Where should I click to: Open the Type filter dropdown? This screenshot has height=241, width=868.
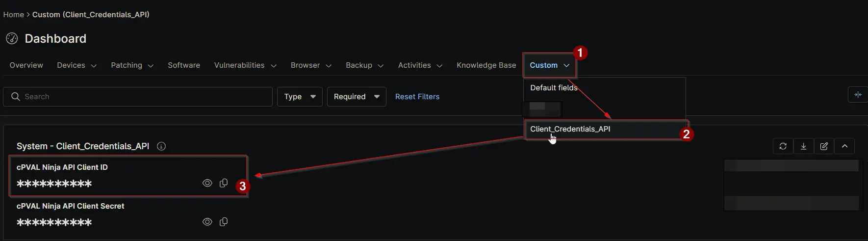pos(300,97)
